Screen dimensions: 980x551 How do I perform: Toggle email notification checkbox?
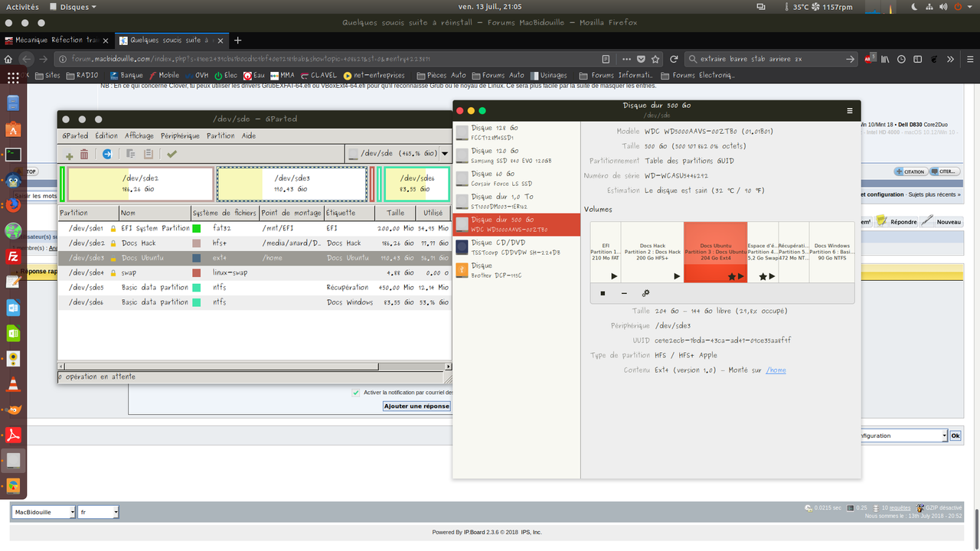point(355,393)
